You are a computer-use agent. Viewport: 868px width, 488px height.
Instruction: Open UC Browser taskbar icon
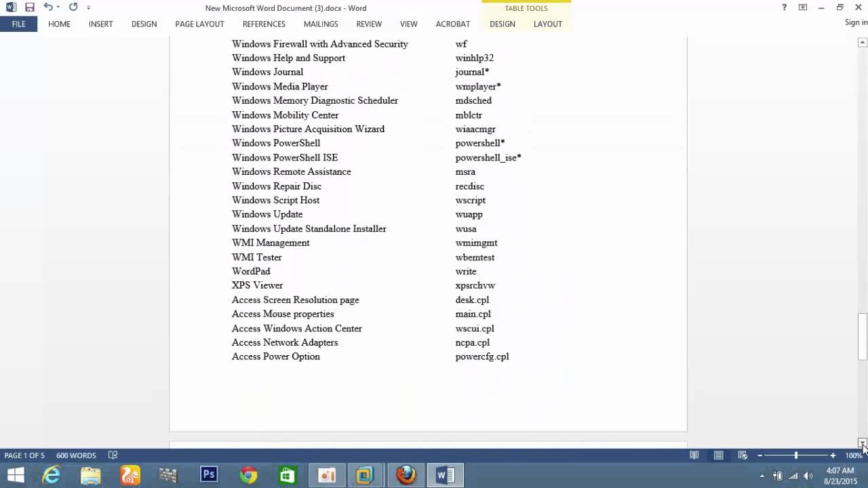tap(130, 475)
